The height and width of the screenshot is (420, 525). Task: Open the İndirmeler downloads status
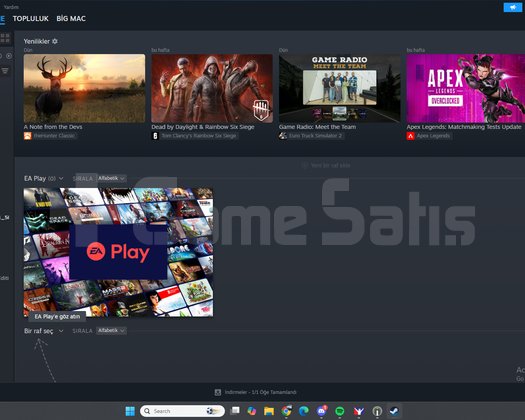(260, 392)
